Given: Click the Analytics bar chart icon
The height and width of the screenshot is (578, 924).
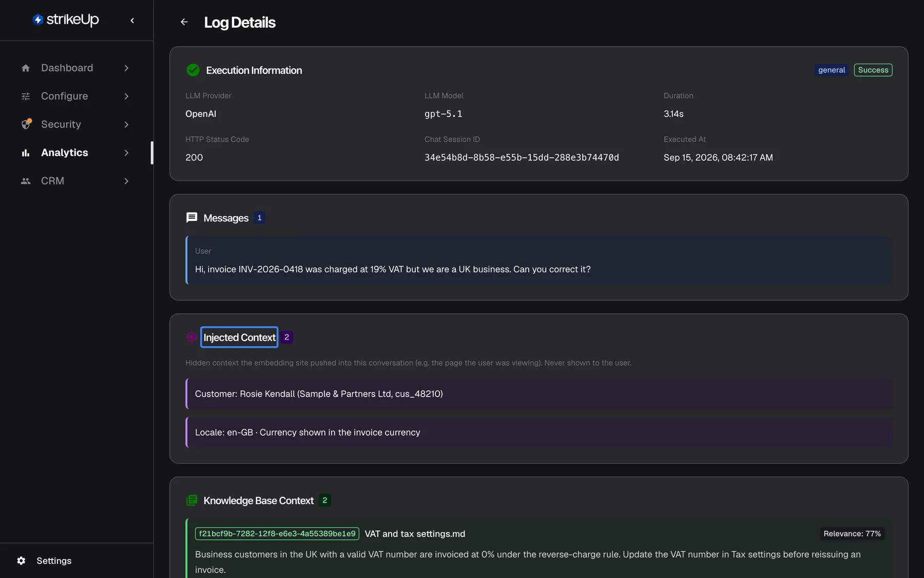Looking at the screenshot, I should point(26,153).
